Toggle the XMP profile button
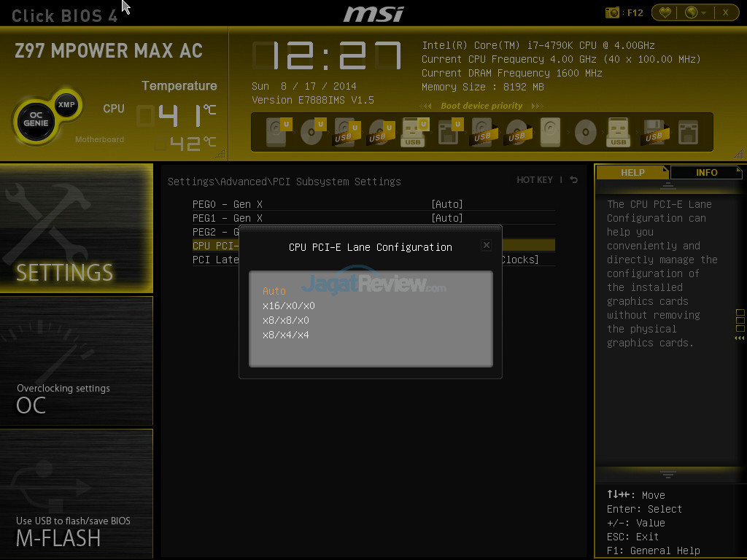This screenshot has height=560, width=747. point(66,104)
